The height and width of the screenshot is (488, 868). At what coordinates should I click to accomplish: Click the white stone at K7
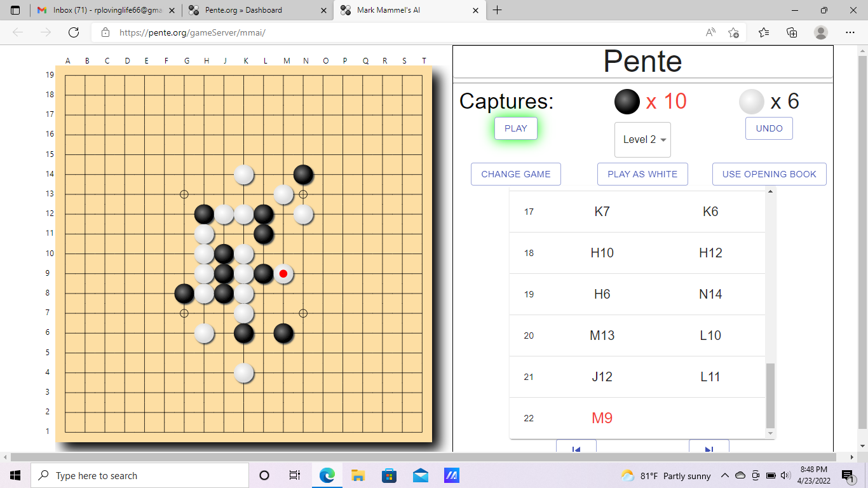pyautogui.click(x=244, y=313)
